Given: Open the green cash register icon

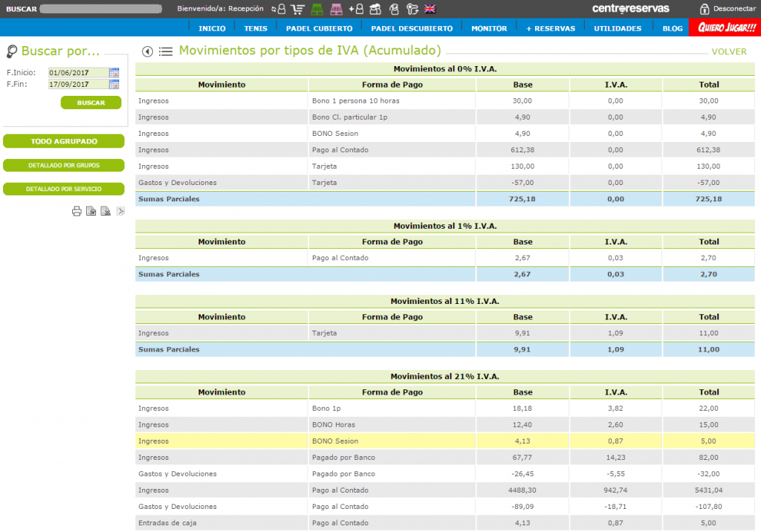Looking at the screenshot, I should coord(317,9).
